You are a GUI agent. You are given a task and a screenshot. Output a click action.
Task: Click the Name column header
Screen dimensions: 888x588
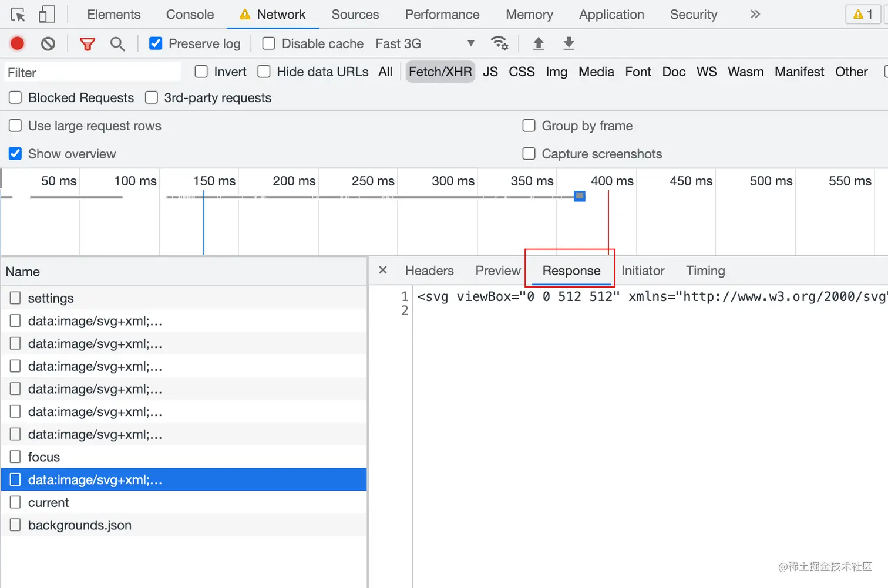[x=184, y=272]
